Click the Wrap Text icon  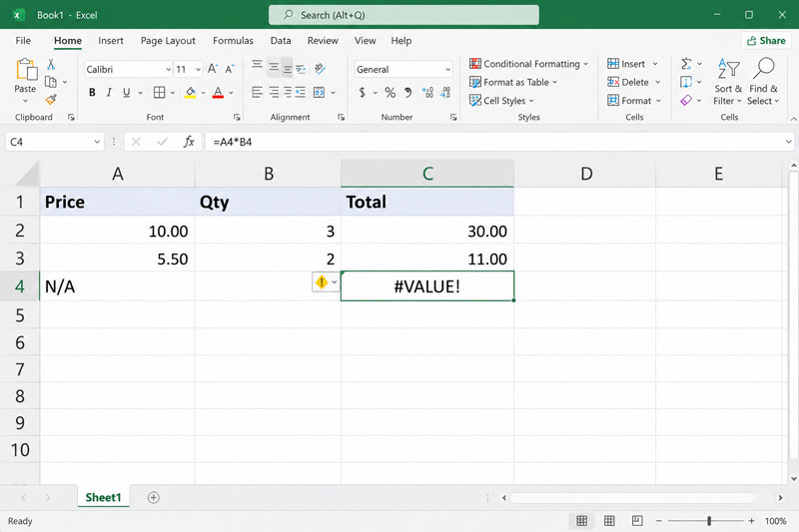pyautogui.click(x=301, y=69)
